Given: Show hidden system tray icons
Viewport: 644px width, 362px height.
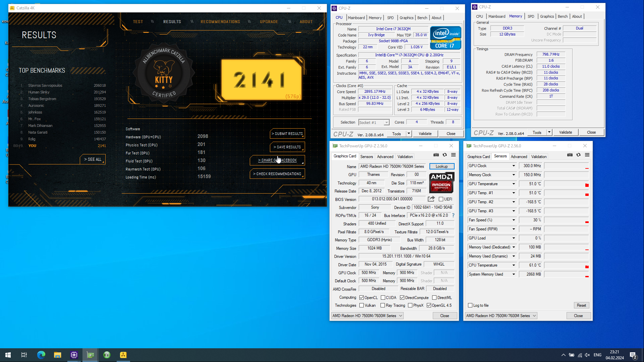Looking at the screenshot, I should tap(564, 355).
